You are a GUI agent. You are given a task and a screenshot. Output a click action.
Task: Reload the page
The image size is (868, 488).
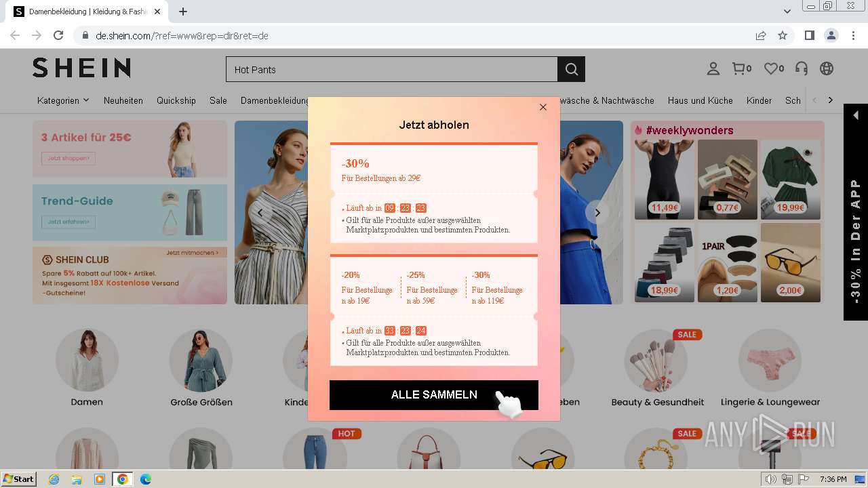click(x=58, y=35)
